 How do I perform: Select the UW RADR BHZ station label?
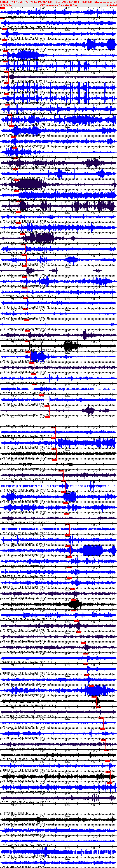[x=28, y=372]
